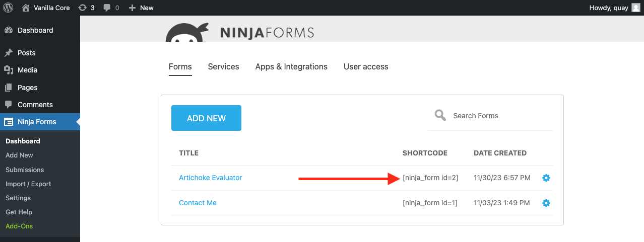Image resolution: width=644 pixels, height=242 pixels.
Task: Sort forms by DATE CREATED column
Action: pyautogui.click(x=500, y=153)
